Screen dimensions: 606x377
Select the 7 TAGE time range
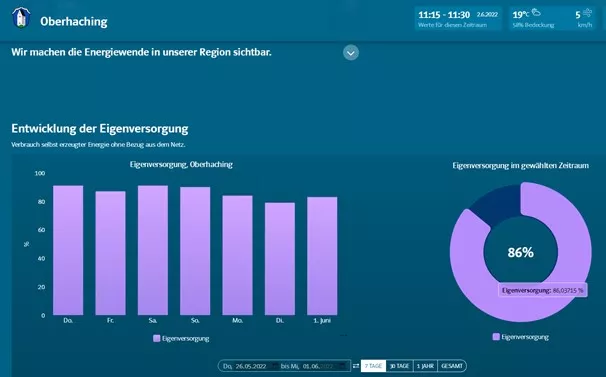(373, 366)
